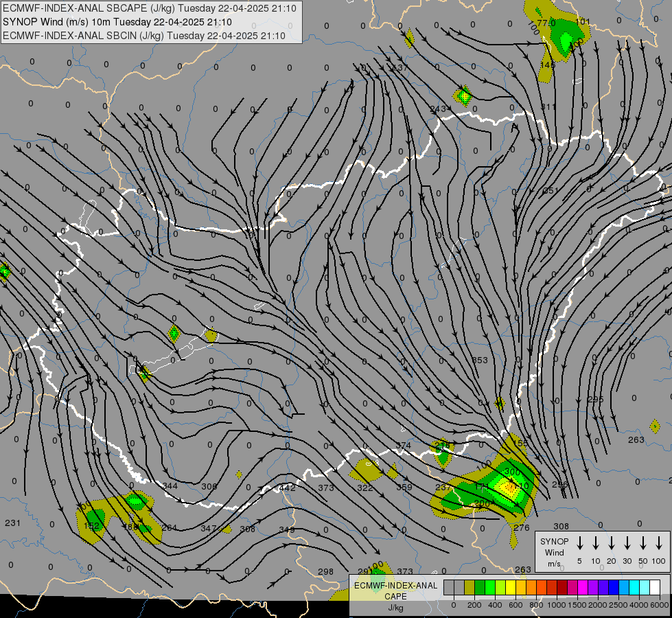Screen dimensions: 672x618
Task: Click the map value 442
Action: coord(287,488)
